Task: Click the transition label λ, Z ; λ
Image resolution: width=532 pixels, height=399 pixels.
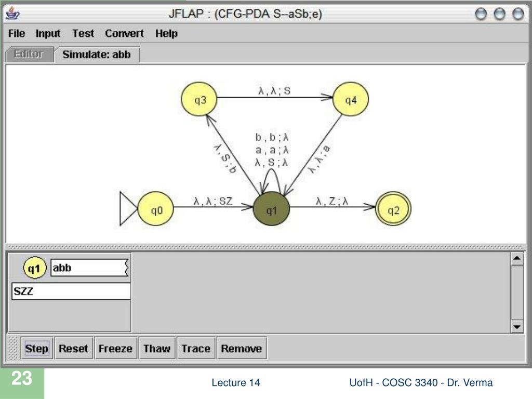Action: click(332, 201)
